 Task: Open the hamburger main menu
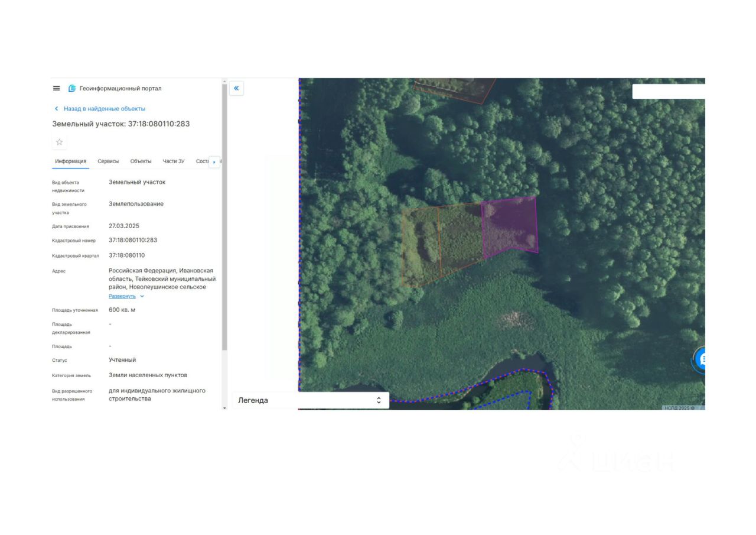(57, 89)
